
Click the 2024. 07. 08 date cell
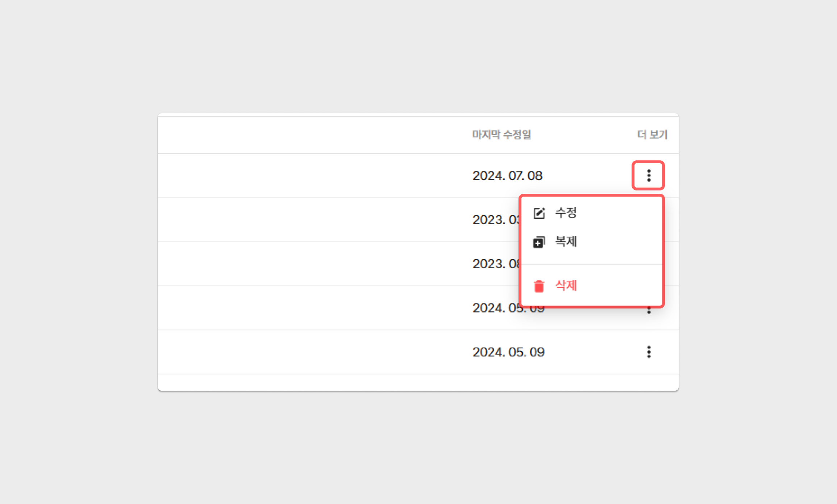507,176
